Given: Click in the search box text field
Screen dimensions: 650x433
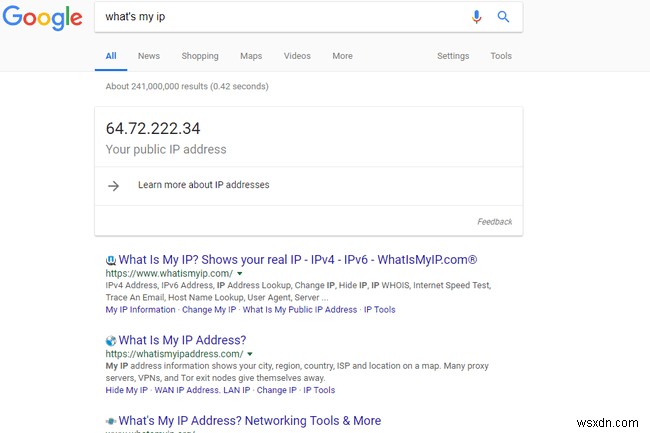Looking at the screenshot, I should (x=280, y=17).
